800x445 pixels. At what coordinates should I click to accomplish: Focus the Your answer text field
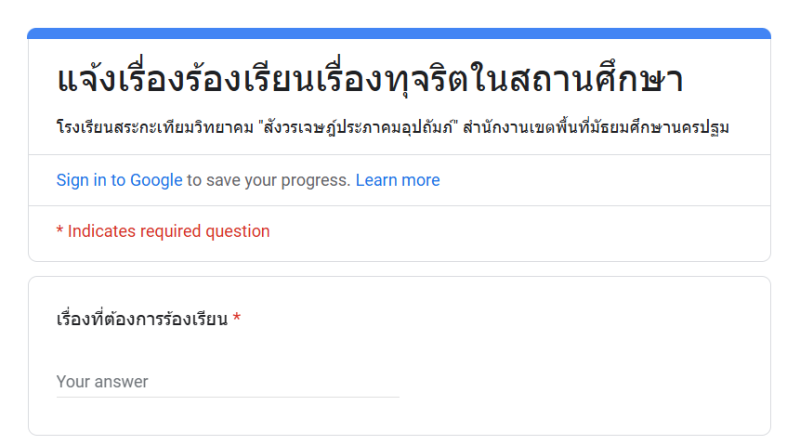click(x=228, y=382)
